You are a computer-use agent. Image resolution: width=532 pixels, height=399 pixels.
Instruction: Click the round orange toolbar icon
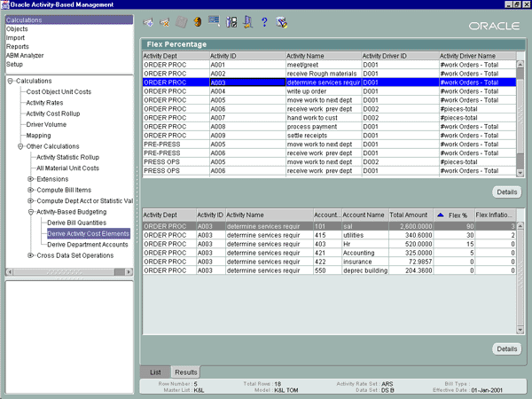pos(197,21)
